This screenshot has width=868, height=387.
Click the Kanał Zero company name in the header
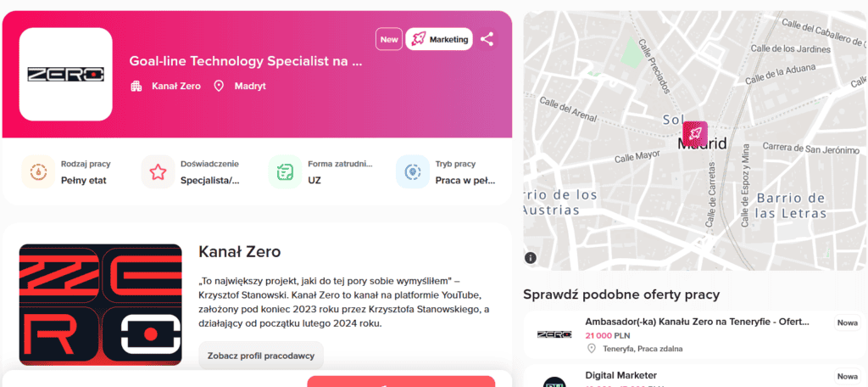point(176,86)
